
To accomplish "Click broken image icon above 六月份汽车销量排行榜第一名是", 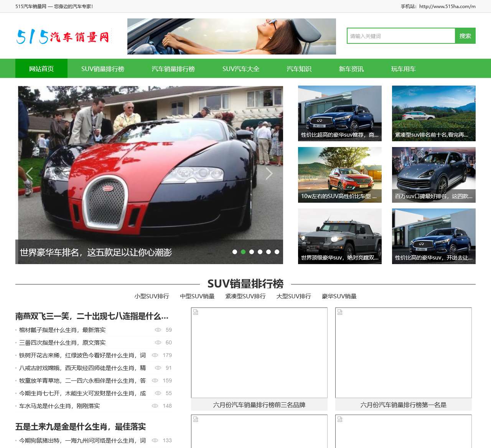I will [x=340, y=312].
